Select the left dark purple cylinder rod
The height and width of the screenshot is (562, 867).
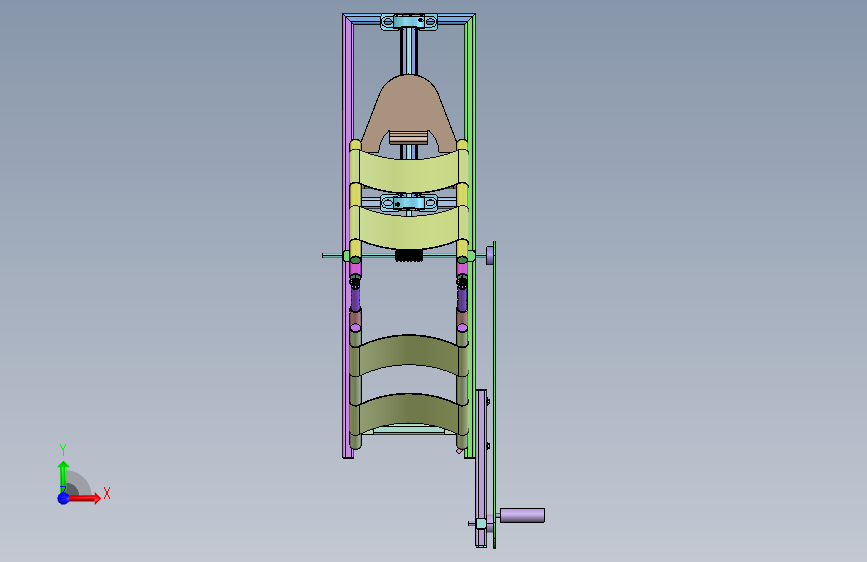[x=355, y=299]
